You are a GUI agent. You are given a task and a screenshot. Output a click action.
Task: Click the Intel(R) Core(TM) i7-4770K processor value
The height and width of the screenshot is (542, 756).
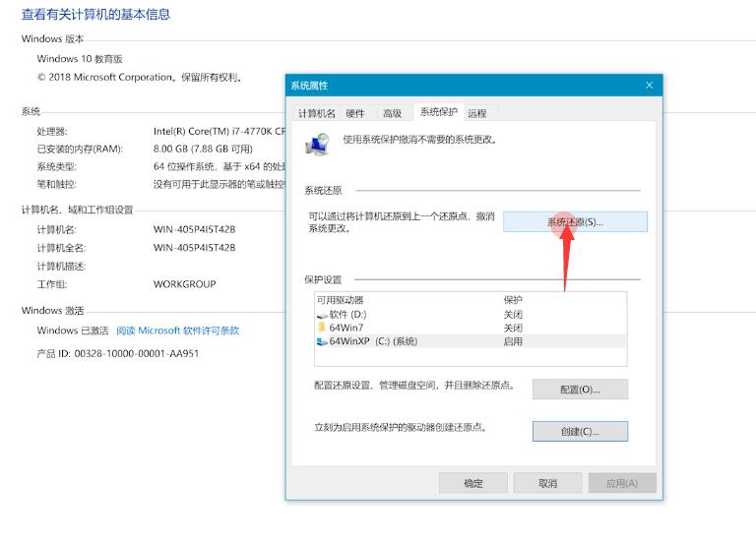tap(220, 131)
